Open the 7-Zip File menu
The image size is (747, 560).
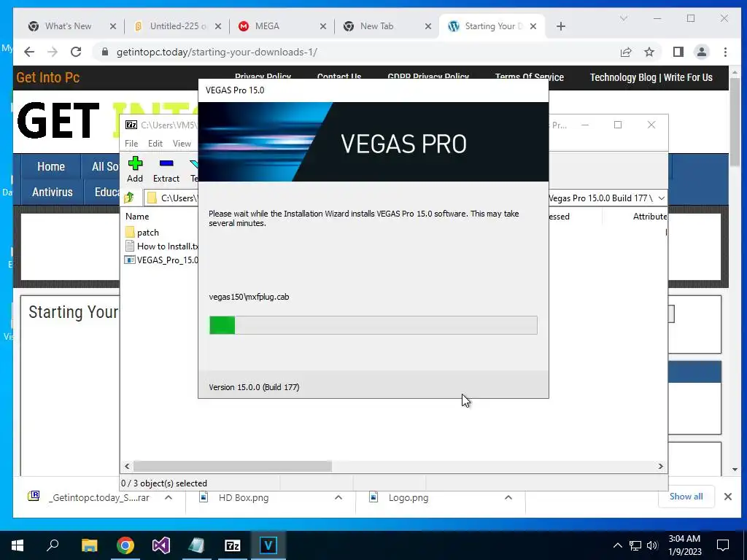(x=131, y=144)
